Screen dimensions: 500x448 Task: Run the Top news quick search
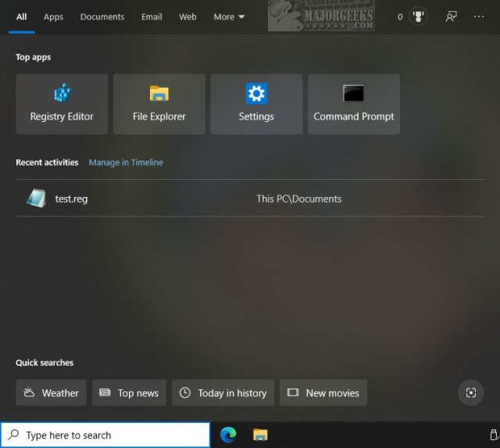[x=129, y=392]
